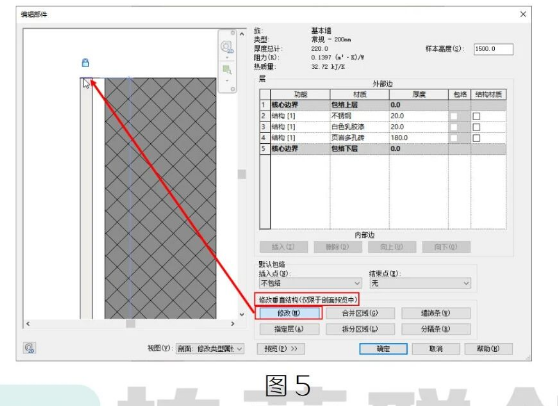Click the preview horizontal scrollbar thumb

(x=131, y=324)
